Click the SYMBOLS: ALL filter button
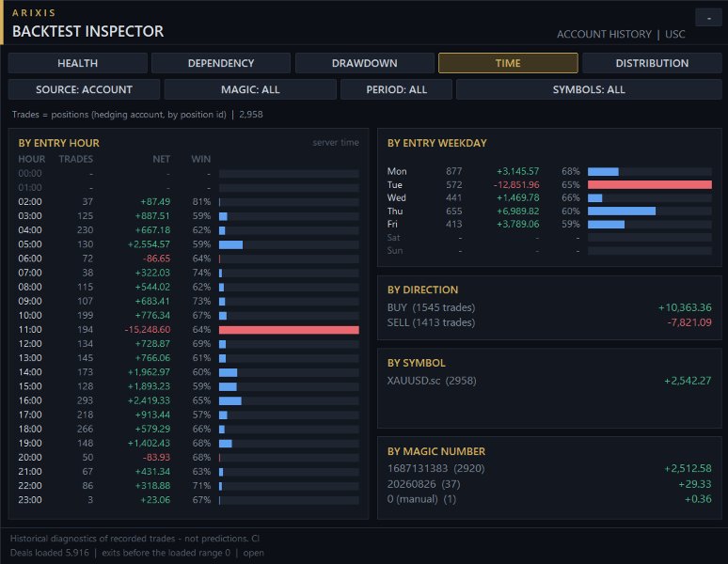The image size is (728, 564). pos(589,89)
